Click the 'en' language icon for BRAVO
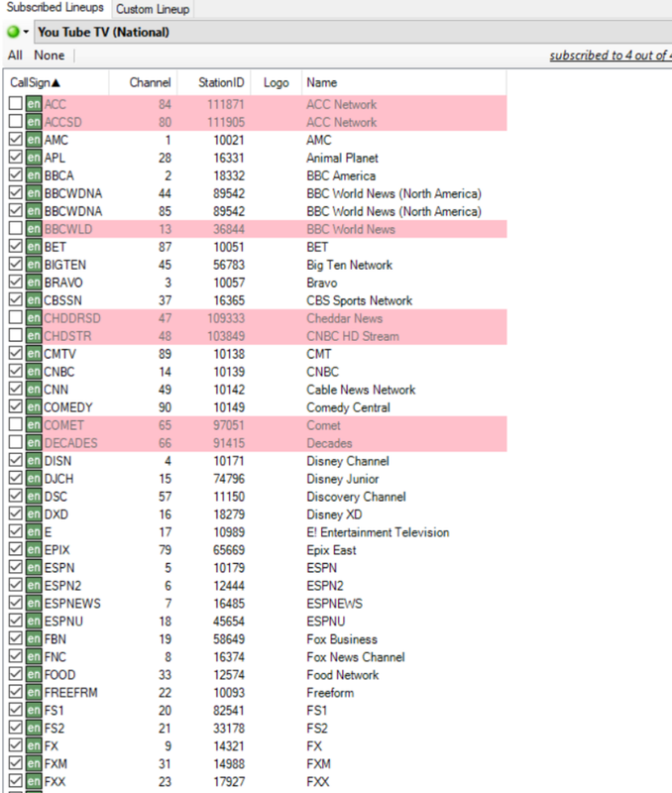 (x=34, y=283)
